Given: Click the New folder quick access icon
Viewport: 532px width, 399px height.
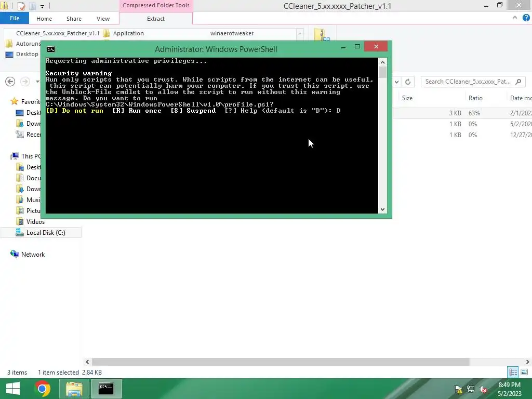Looking at the screenshot, I should point(32,6).
